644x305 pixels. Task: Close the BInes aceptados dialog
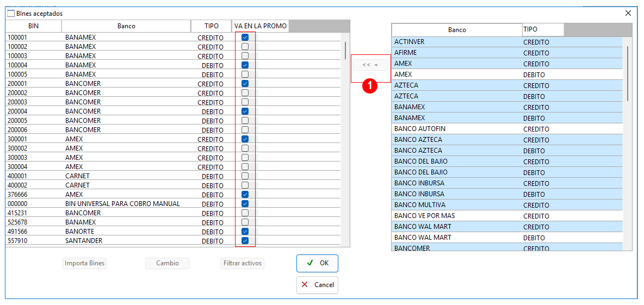click(628, 13)
